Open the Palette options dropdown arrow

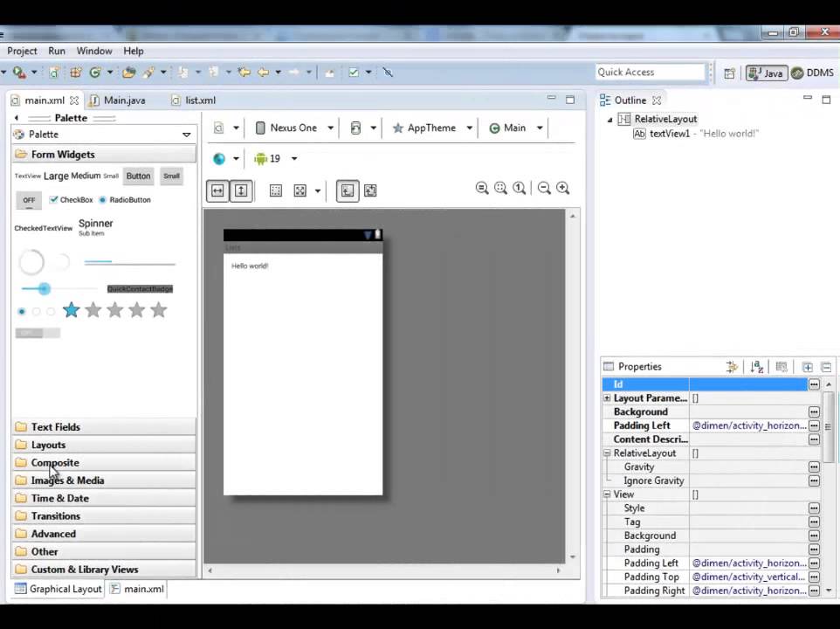click(x=187, y=135)
